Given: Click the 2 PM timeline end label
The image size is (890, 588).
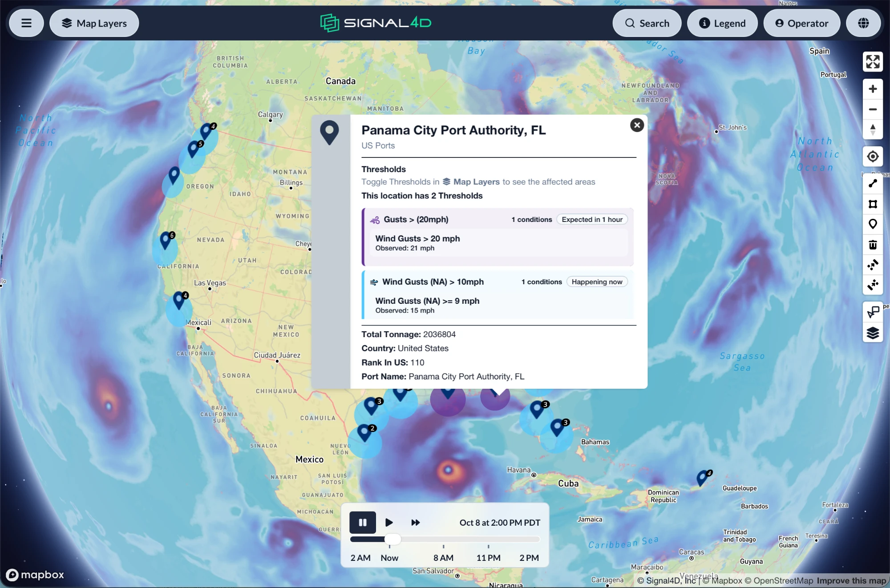Looking at the screenshot, I should coord(529,557).
